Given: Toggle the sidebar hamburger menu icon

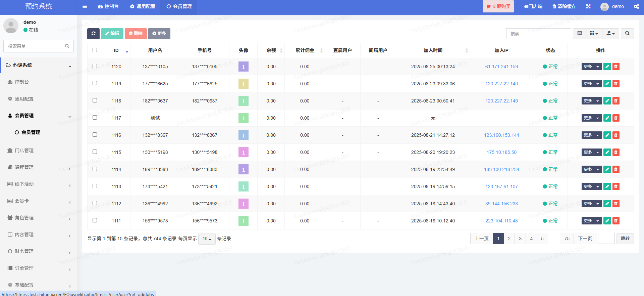Looking at the screenshot, I should [x=85, y=6].
